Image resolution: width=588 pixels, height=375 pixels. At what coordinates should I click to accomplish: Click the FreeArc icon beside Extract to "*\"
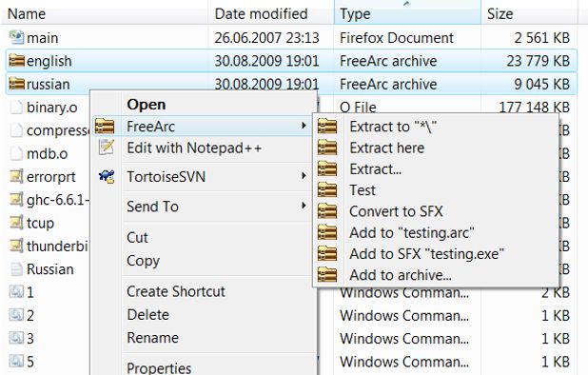(x=327, y=127)
